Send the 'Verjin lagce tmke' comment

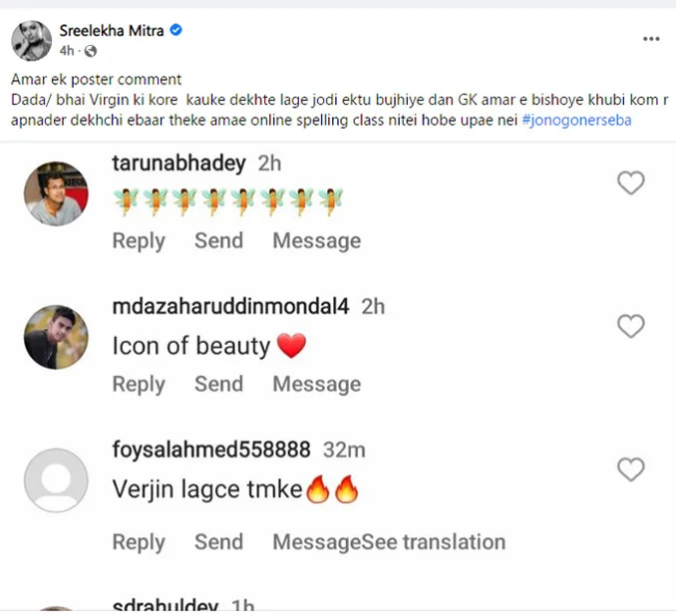pos(218,542)
